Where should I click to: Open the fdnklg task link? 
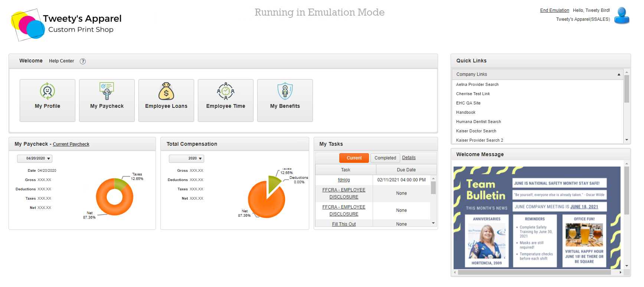(x=344, y=180)
